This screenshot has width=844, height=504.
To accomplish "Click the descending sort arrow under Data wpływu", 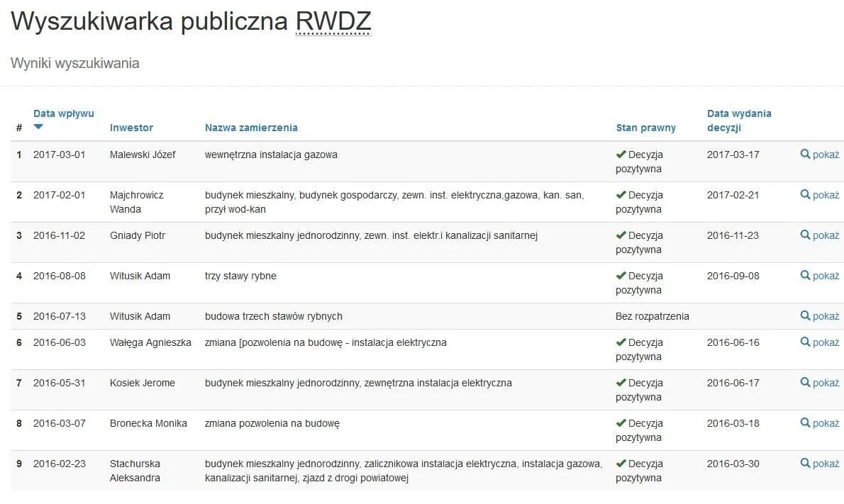I will coord(38,127).
